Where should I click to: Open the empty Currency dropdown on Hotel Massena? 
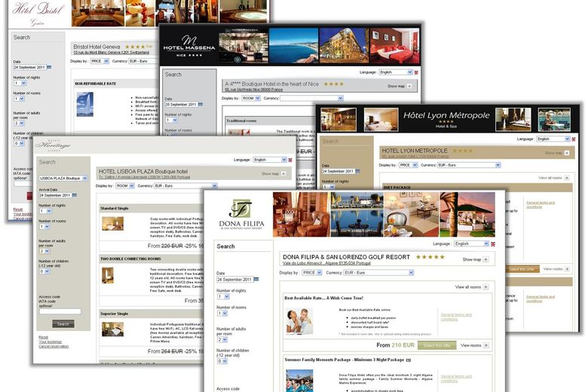click(311, 98)
